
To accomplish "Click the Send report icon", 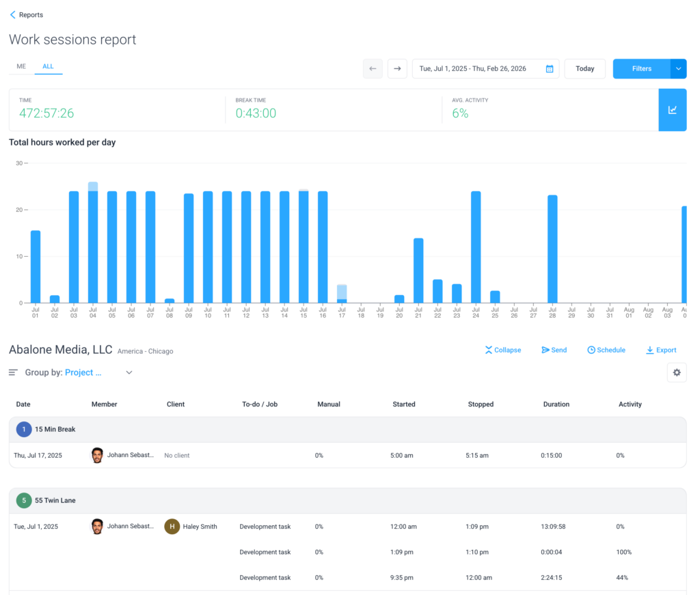I will point(546,350).
